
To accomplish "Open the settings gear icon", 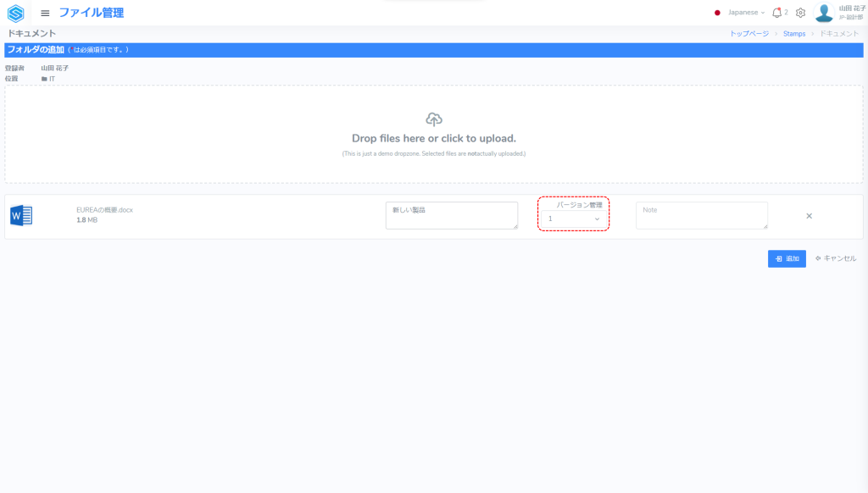I will 800,13.
